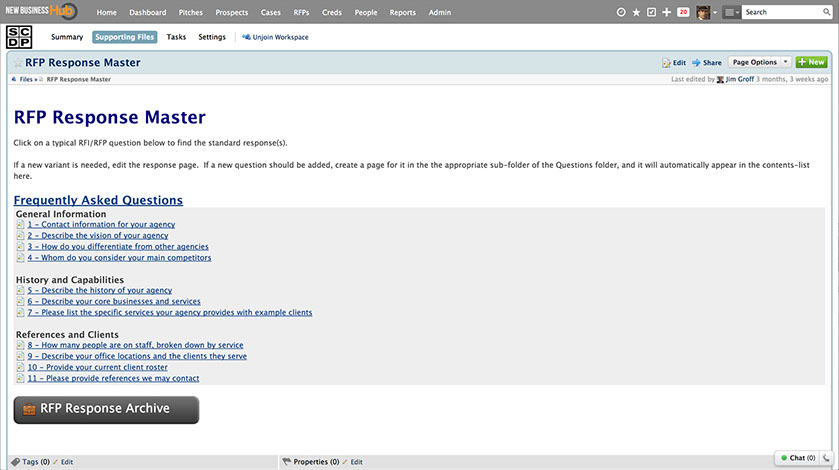Click the green New button

tap(811, 62)
